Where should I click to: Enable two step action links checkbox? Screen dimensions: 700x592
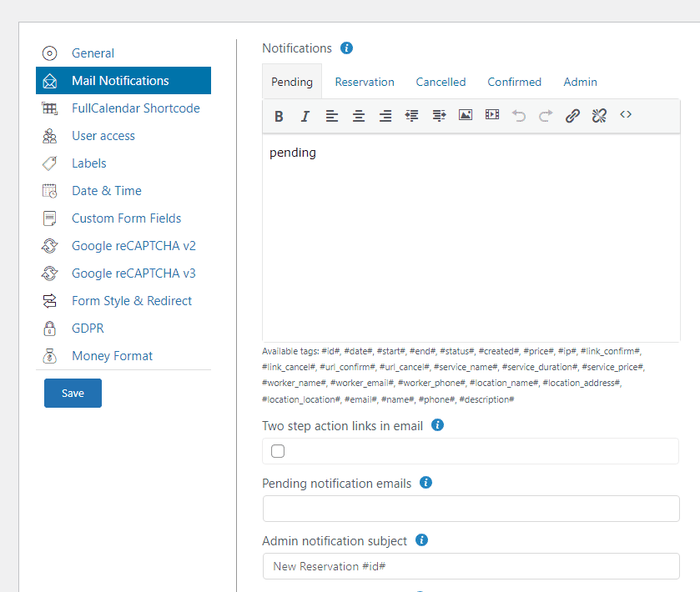[278, 451]
